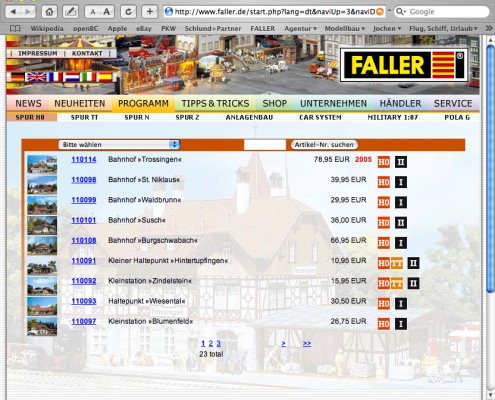Switch to the SPUR TT sub-tab
495x400 pixels.
click(x=85, y=117)
